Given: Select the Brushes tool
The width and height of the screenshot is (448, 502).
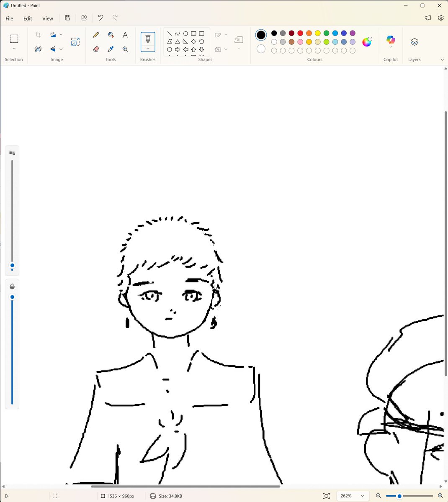Looking at the screenshot, I should pos(148,38).
